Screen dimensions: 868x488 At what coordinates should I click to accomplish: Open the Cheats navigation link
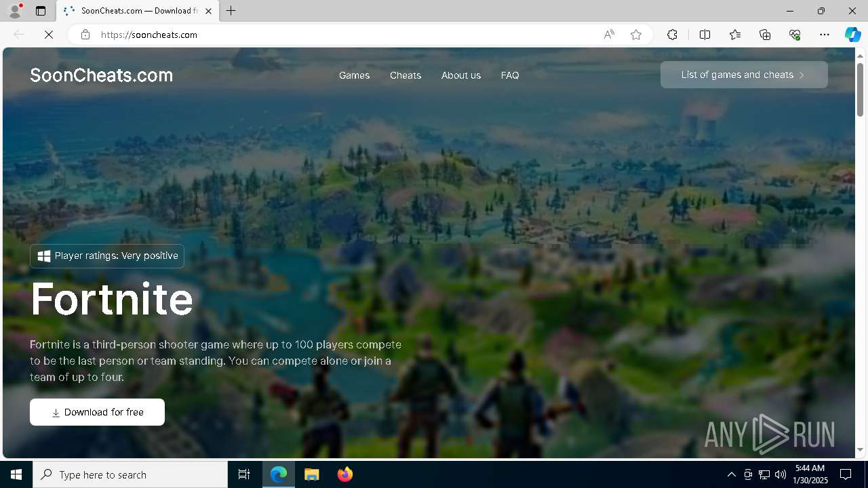click(406, 75)
